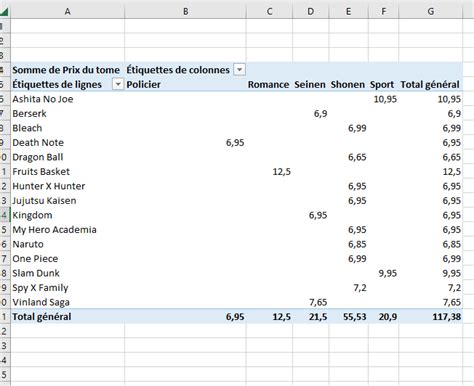Screen dimensions: 474x386
Task: Select the Kingdom row label
Action: (32, 215)
